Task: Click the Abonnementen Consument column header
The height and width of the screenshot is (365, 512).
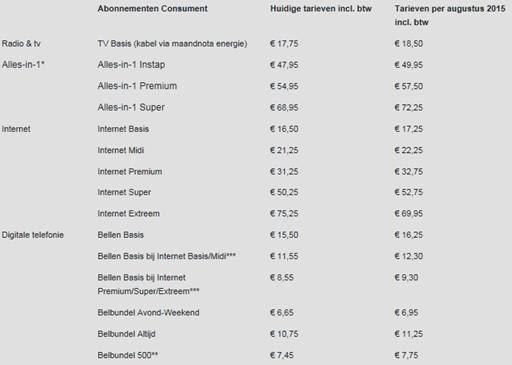Action: 153,9
